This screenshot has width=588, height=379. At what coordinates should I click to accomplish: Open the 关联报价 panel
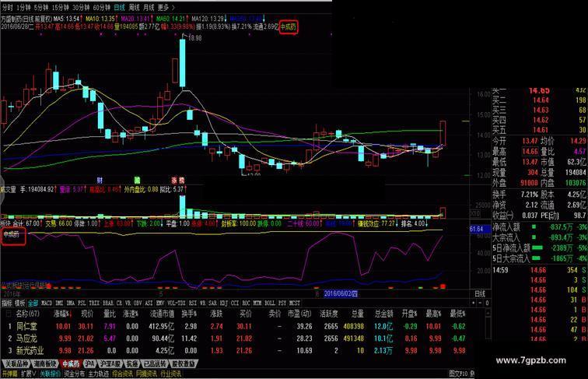50,374
